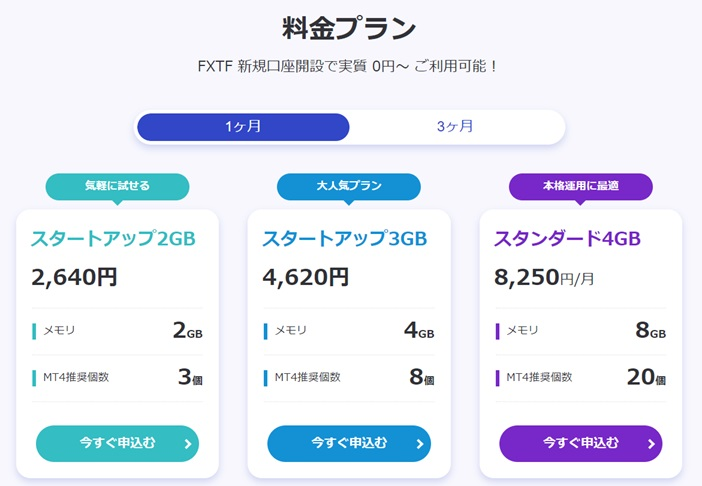Viewport: 702px width, 486px height.
Task: Select the スタンダード4GB plan title
Action: point(567,239)
